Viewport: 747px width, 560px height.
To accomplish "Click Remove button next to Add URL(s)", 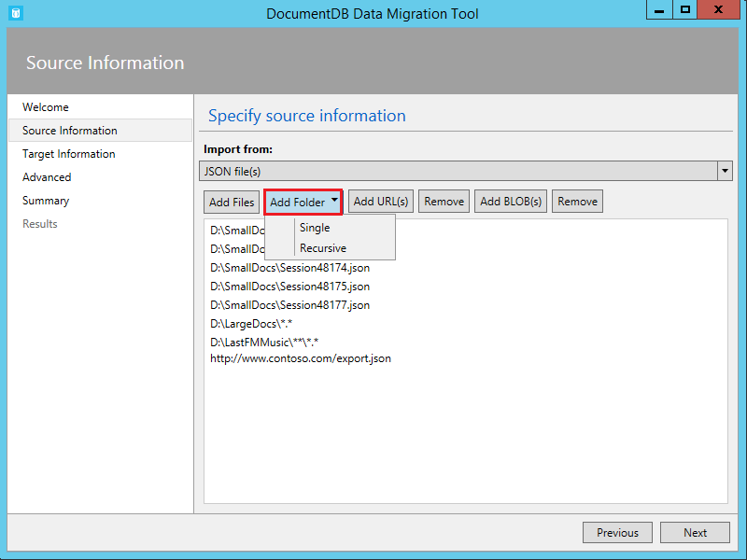I will pos(444,202).
